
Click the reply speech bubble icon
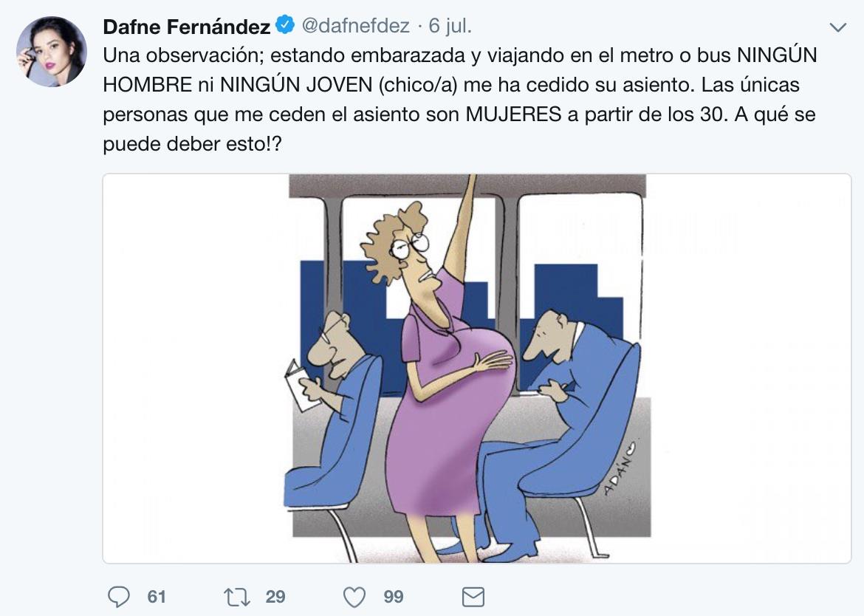[x=119, y=596]
